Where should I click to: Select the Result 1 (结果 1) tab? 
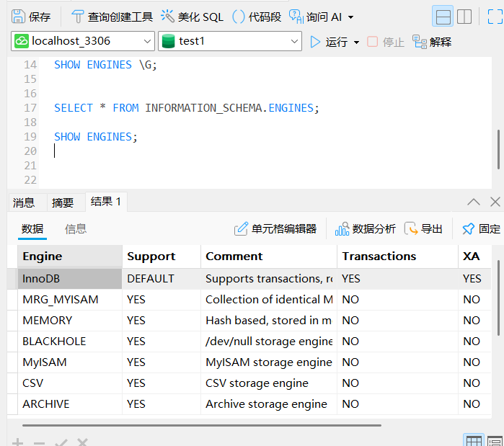click(106, 202)
